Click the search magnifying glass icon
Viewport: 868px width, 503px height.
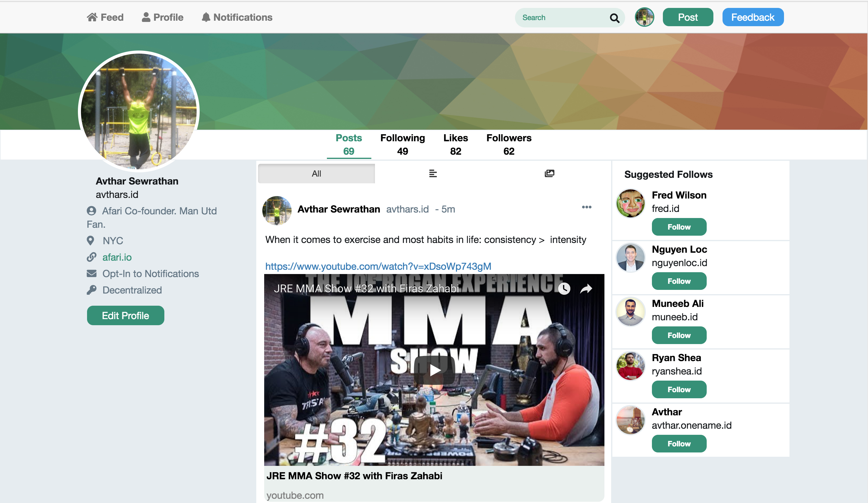(614, 18)
